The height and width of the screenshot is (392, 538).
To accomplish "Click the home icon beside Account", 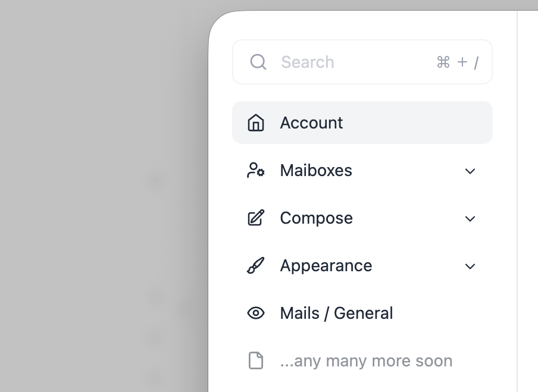I will coord(256,123).
